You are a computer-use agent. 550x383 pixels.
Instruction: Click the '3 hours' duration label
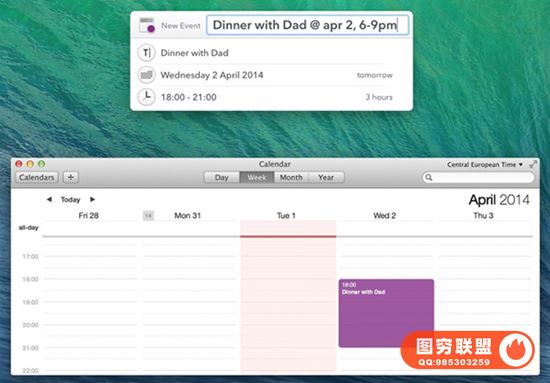tap(379, 97)
